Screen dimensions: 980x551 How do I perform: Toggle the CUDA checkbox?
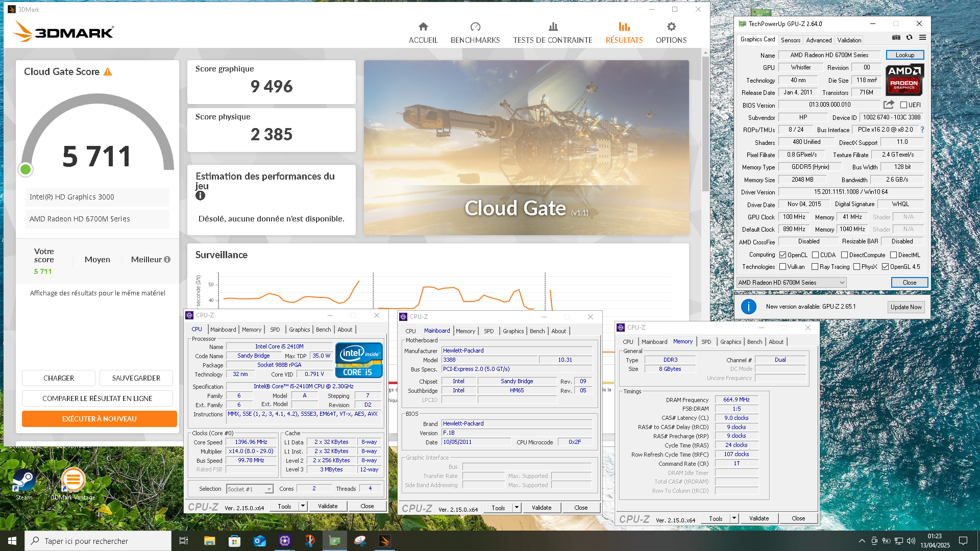[x=815, y=255]
